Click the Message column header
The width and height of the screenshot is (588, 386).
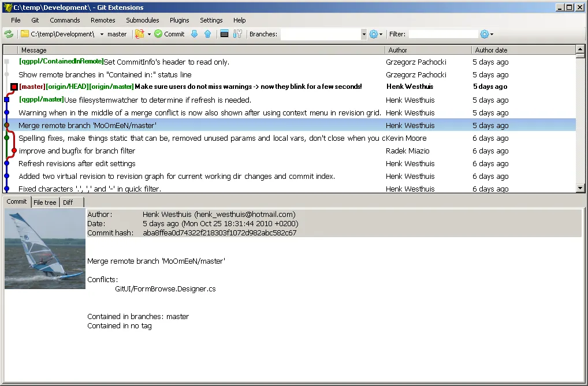[201, 50]
